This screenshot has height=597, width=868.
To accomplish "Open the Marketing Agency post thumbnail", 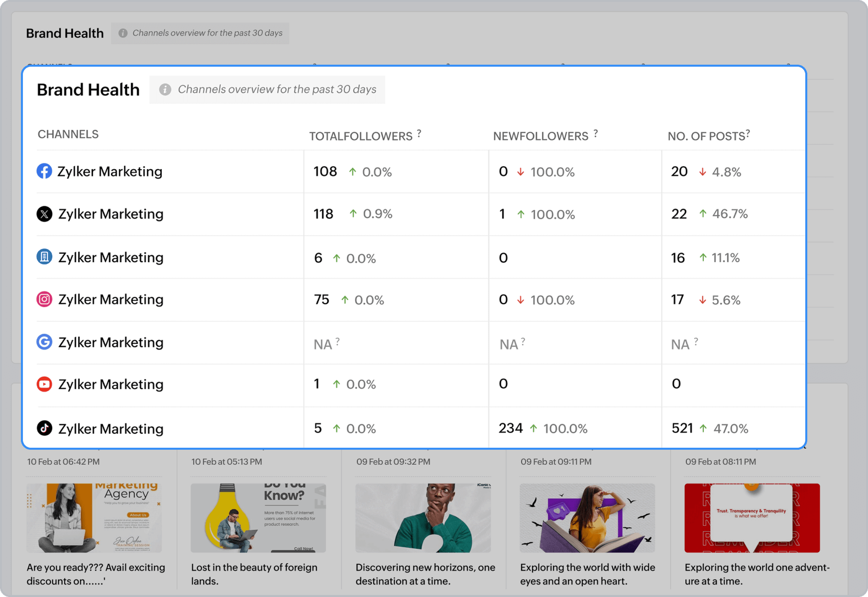I will (95, 518).
